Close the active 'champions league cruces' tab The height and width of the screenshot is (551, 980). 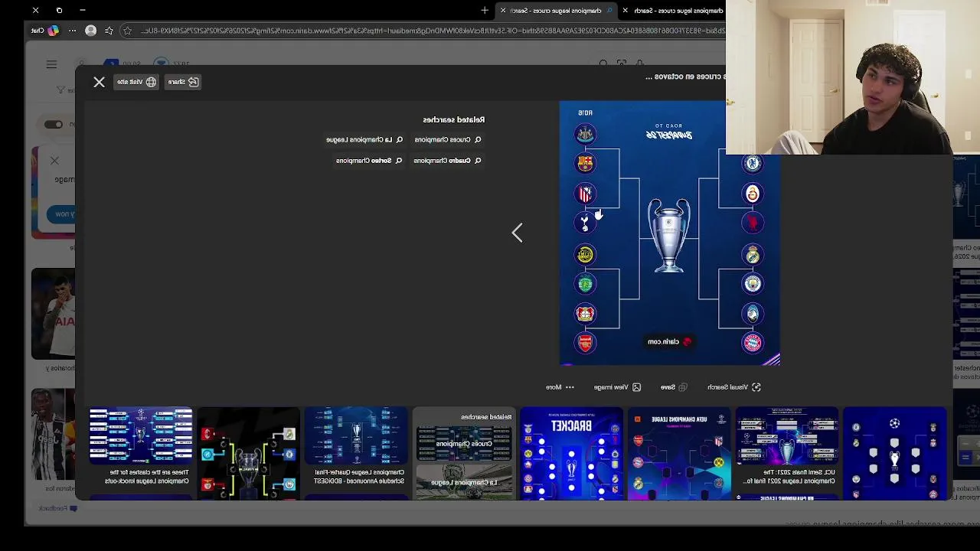pyautogui.click(x=502, y=11)
